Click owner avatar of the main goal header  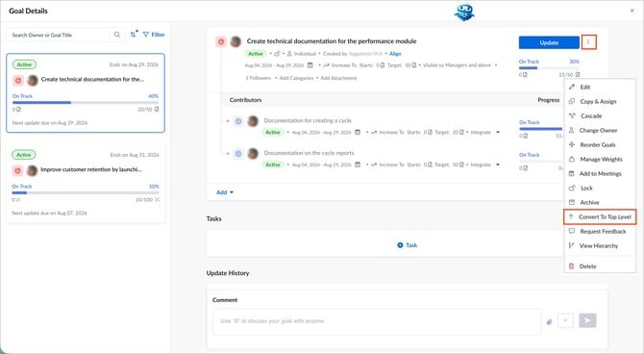coord(235,41)
